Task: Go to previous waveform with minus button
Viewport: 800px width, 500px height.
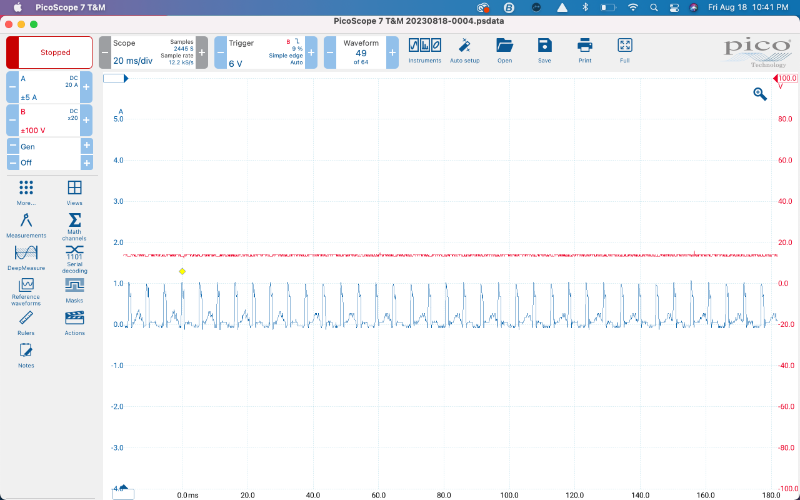Action: point(330,52)
